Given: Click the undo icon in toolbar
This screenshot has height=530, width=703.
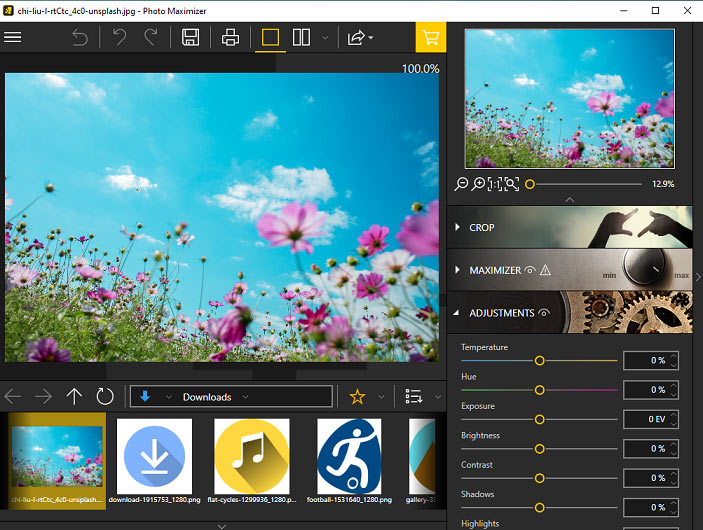Looking at the screenshot, I should (x=119, y=37).
